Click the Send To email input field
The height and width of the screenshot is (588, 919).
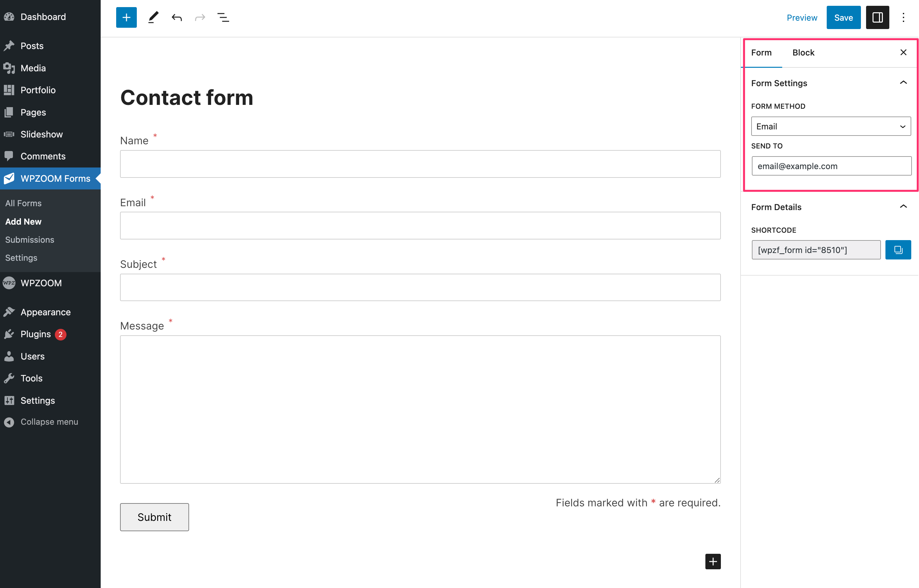pos(831,166)
